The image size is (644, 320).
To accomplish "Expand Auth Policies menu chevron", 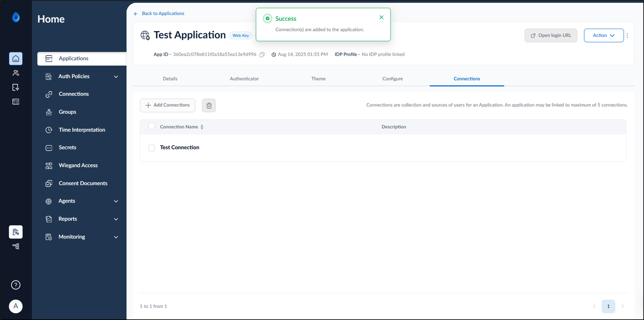I will click(116, 77).
